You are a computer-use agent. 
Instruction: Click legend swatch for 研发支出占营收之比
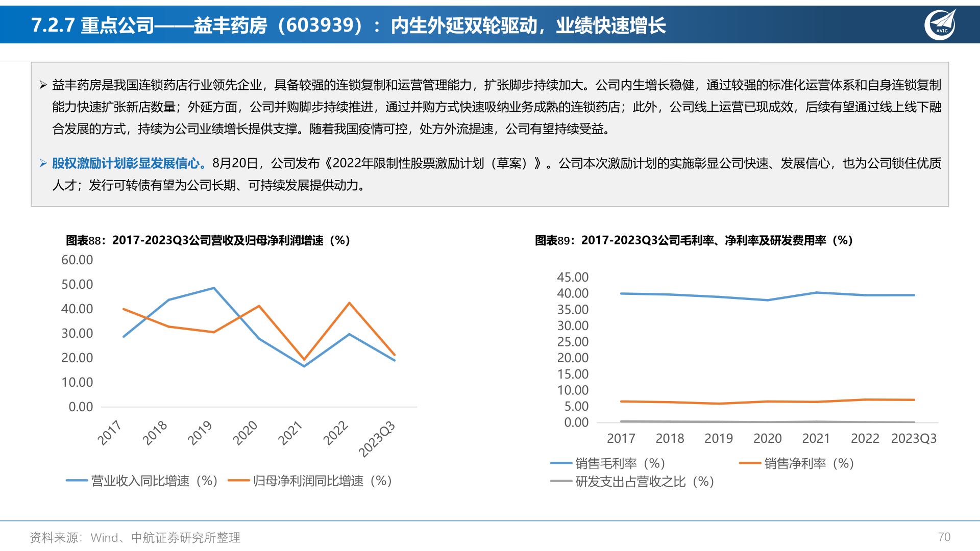coord(561,481)
